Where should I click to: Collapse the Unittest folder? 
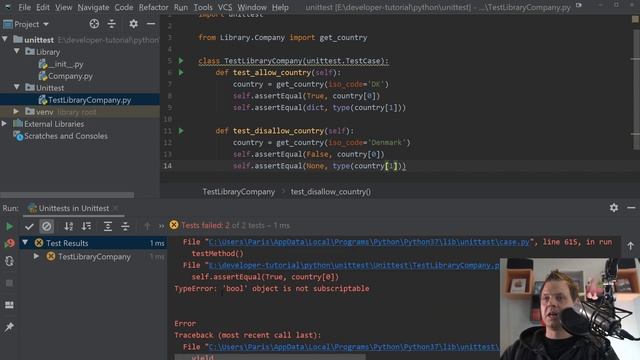[x=17, y=87]
